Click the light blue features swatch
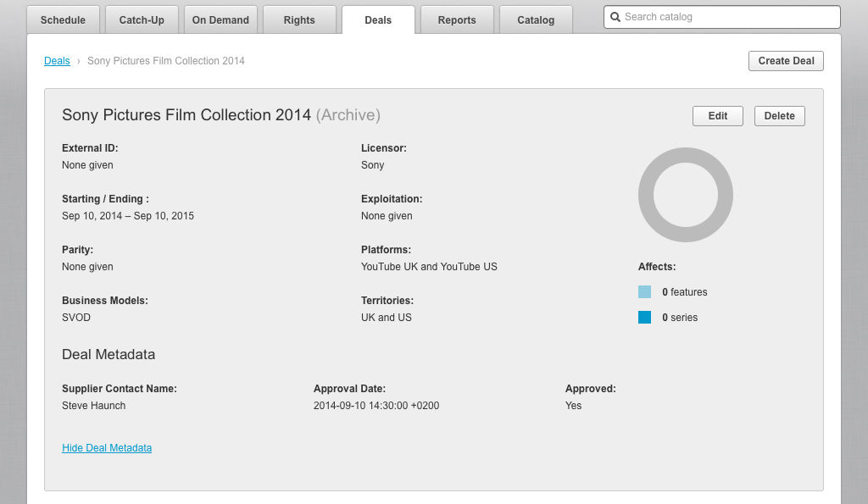 point(644,291)
